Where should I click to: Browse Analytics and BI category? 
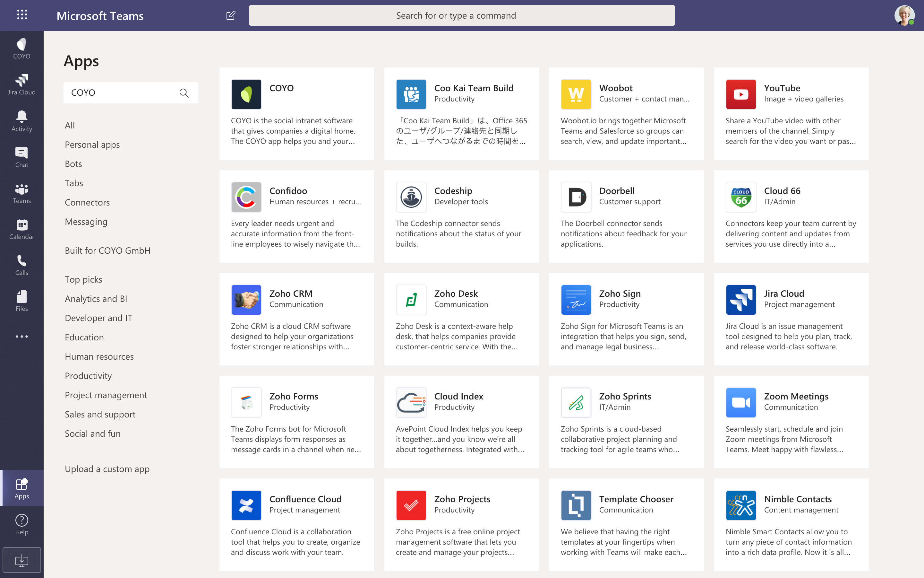[96, 299]
